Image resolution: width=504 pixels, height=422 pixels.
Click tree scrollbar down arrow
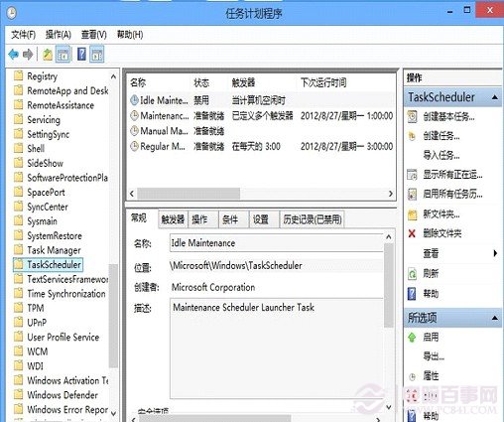click(x=113, y=413)
